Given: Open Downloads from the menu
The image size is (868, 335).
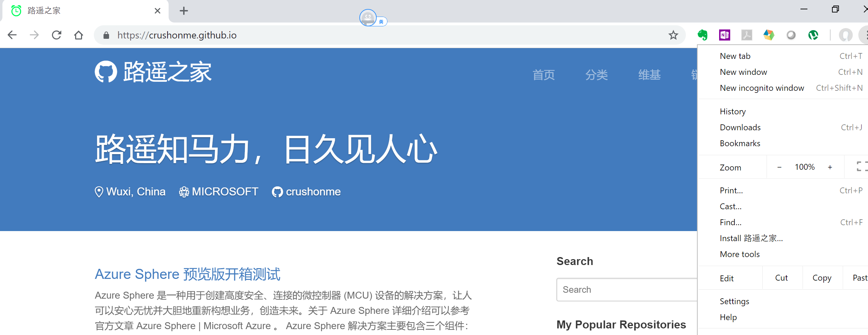Looking at the screenshot, I should pos(783,127).
